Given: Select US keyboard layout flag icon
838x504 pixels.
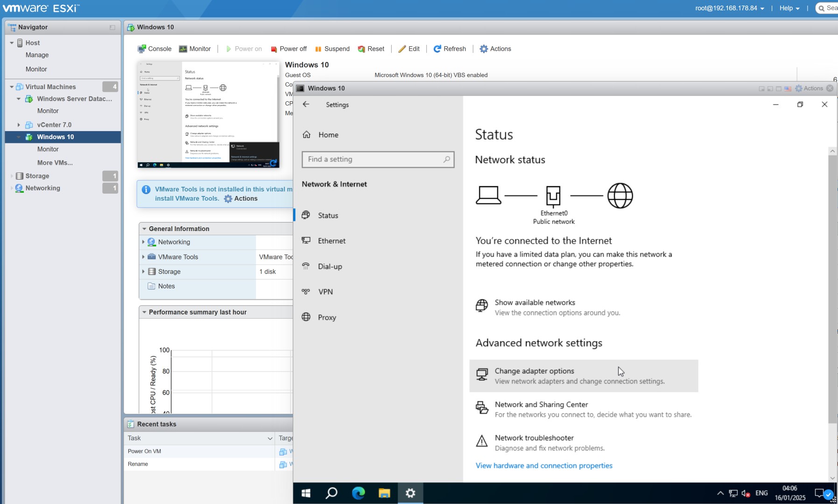Looking at the screenshot, I should [788, 89].
